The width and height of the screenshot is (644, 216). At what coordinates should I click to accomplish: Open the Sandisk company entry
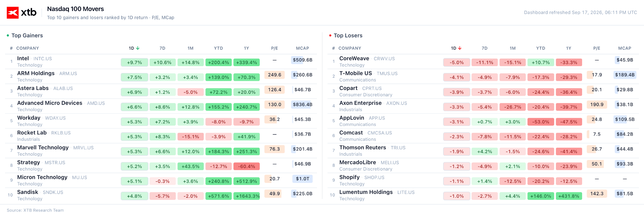pos(27,192)
